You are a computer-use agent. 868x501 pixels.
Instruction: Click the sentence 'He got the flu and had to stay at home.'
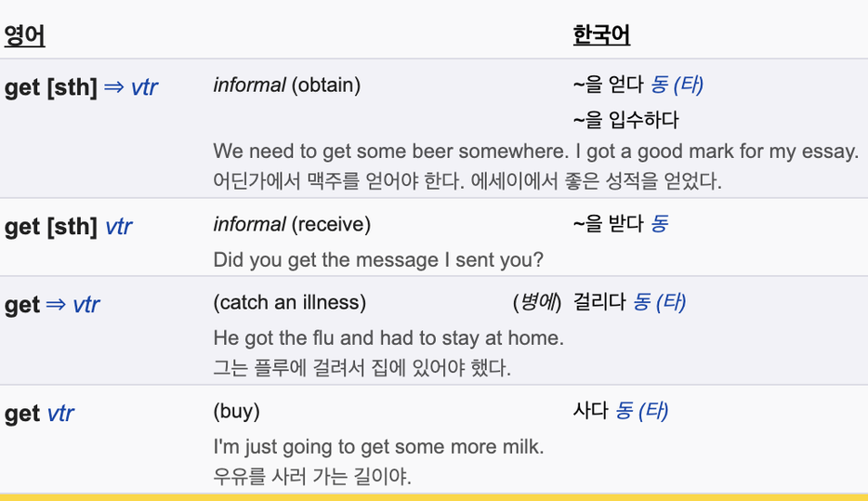[x=388, y=337]
